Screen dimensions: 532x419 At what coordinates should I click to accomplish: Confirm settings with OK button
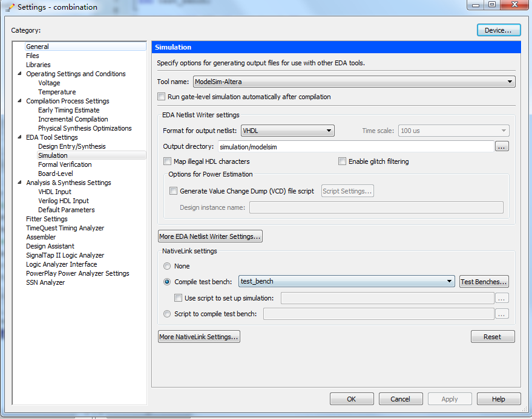tap(352, 399)
